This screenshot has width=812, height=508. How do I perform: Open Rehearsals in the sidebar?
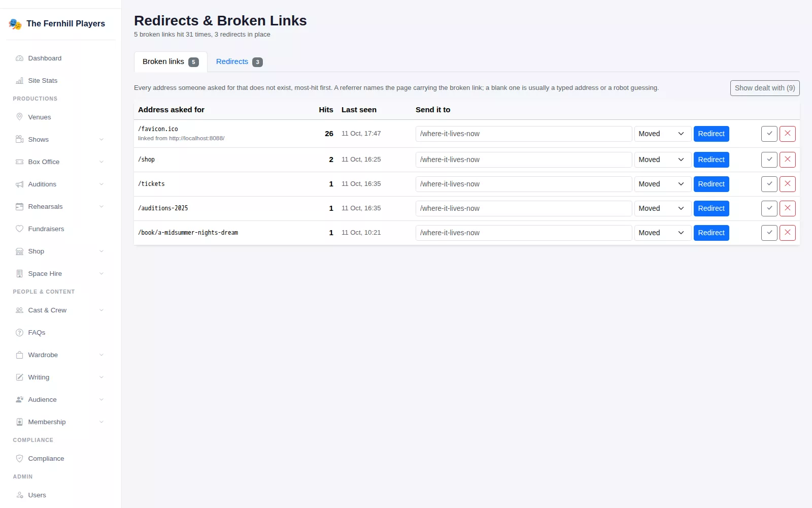coord(60,206)
